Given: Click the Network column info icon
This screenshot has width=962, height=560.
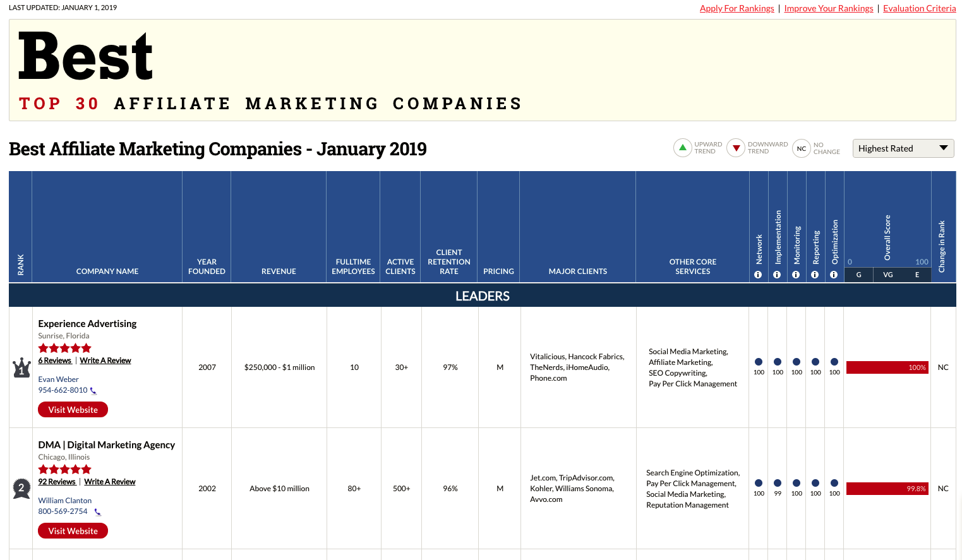Looking at the screenshot, I should click(x=758, y=275).
